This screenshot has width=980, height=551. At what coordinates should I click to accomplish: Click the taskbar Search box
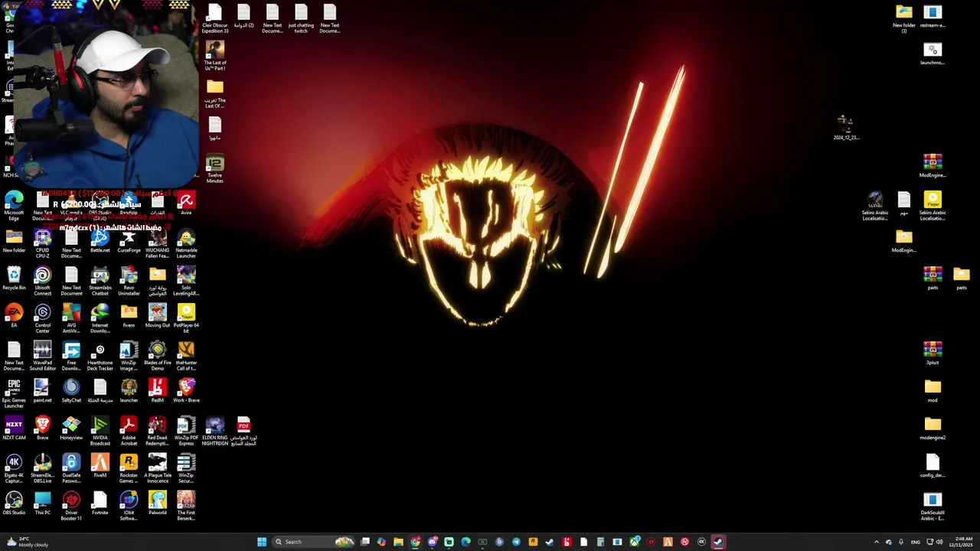click(x=312, y=542)
